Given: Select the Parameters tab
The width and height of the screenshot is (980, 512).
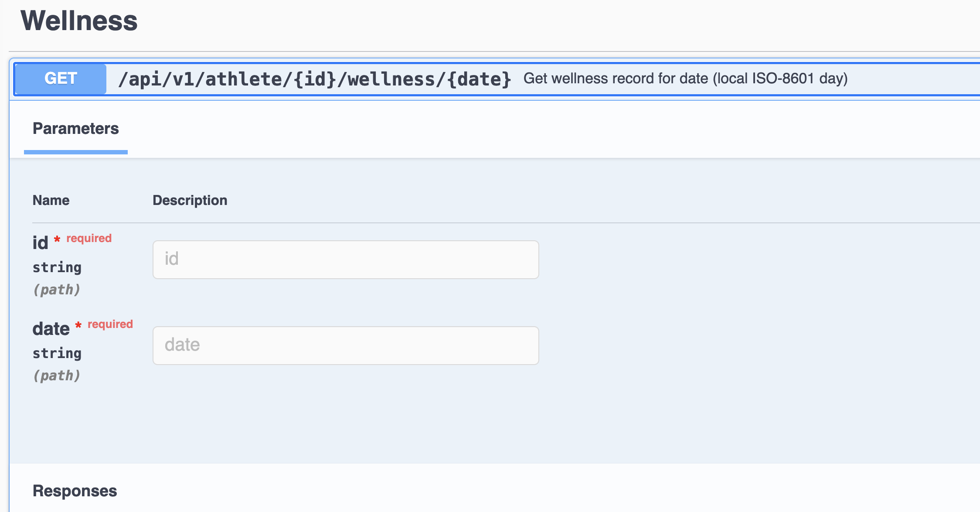Looking at the screenshot, I should pyautogui.click(x=75, y=129).
